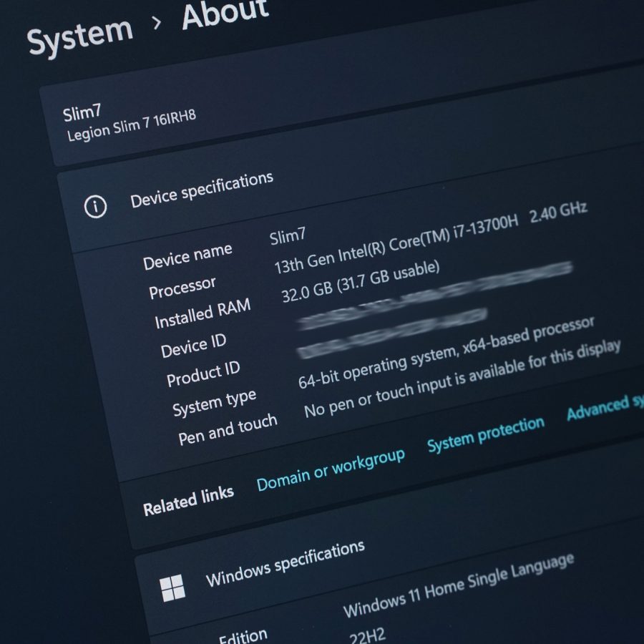Image resolution: width=644 pixels, height=644 pixels.
Task: Select the No pen or touch input text
Action: [x=462, y=379]
